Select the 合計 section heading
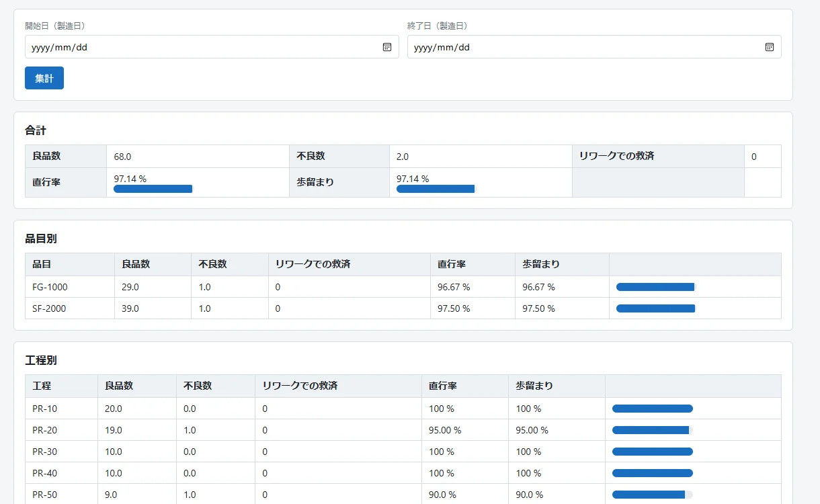The height and width of the screenshot is (504, 820). (x=36, y=130)
